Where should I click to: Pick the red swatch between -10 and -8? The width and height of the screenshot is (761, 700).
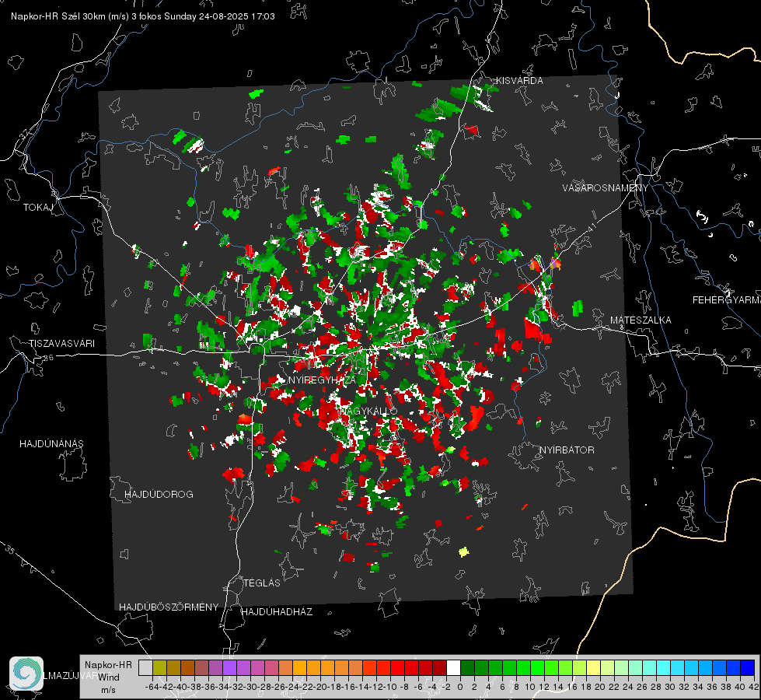pos(397,667)
